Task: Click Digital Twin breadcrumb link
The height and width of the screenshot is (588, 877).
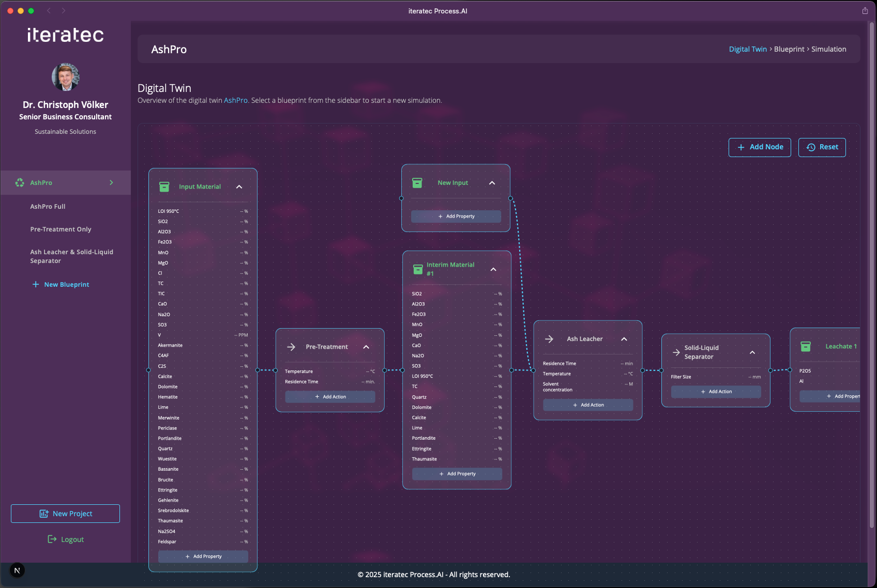Action: coord(748,49)
